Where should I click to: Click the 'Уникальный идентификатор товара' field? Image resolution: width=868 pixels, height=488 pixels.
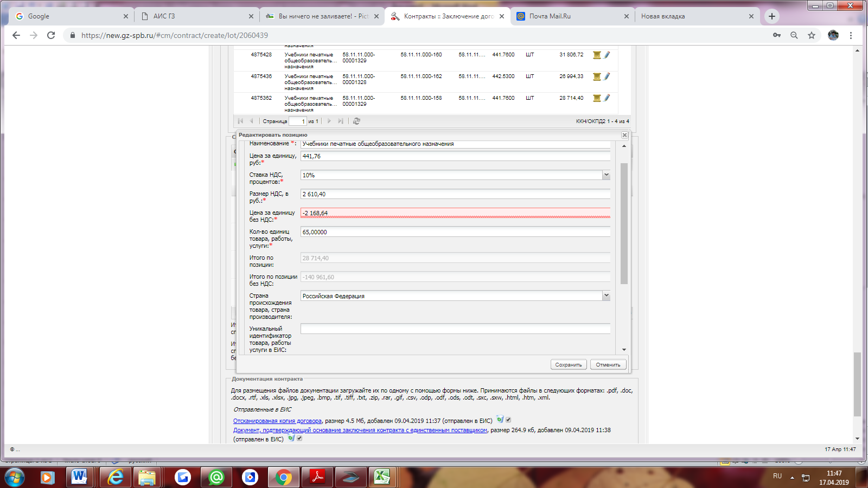tap(455, 329)
